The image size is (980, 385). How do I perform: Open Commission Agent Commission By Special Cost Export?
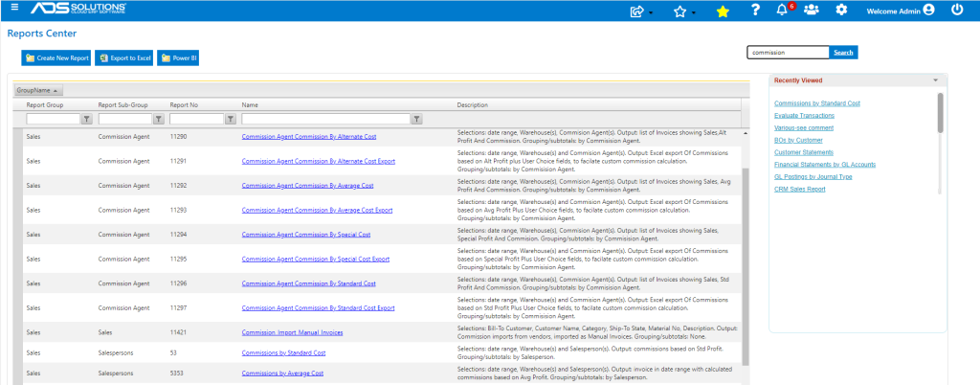(315, 259)
